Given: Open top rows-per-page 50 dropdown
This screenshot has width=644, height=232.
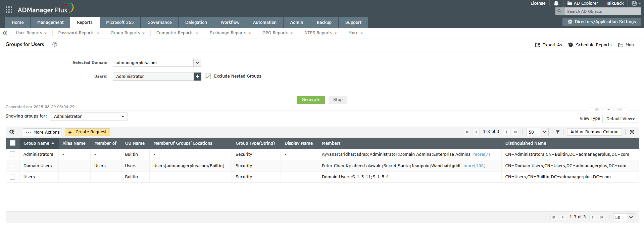Looking at the screenshot, I should pyautogui.click(x=538, y=132).
